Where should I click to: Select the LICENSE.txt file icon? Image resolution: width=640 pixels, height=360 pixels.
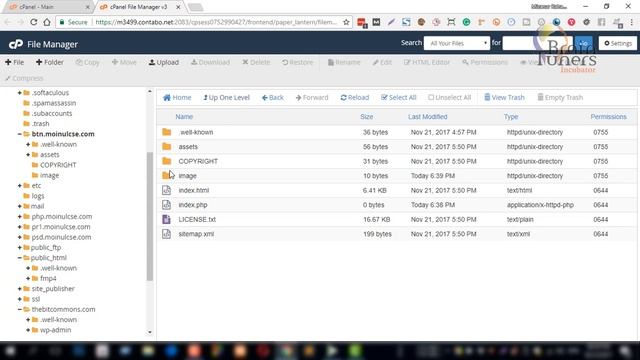click(167, 219)
